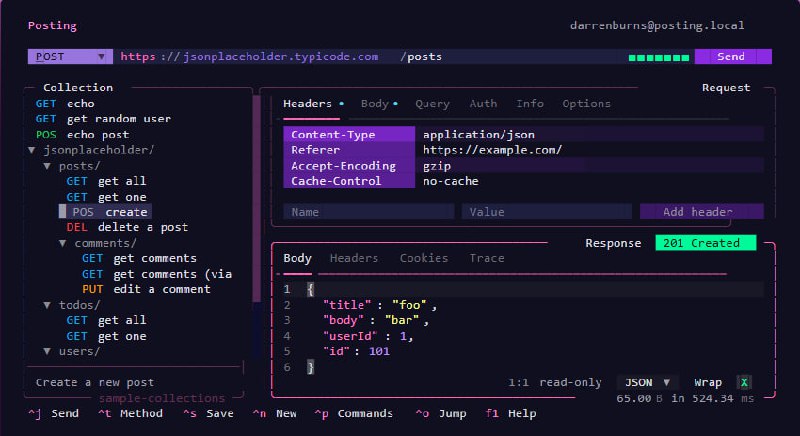Select the Content-Type header row
The height and width of the screenshot is (436, 800).
(x=523, y=134)
